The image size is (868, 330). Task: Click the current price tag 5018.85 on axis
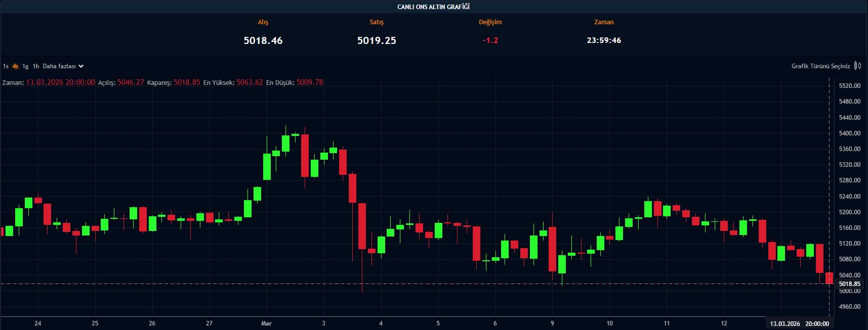click(x=849, y=284)
